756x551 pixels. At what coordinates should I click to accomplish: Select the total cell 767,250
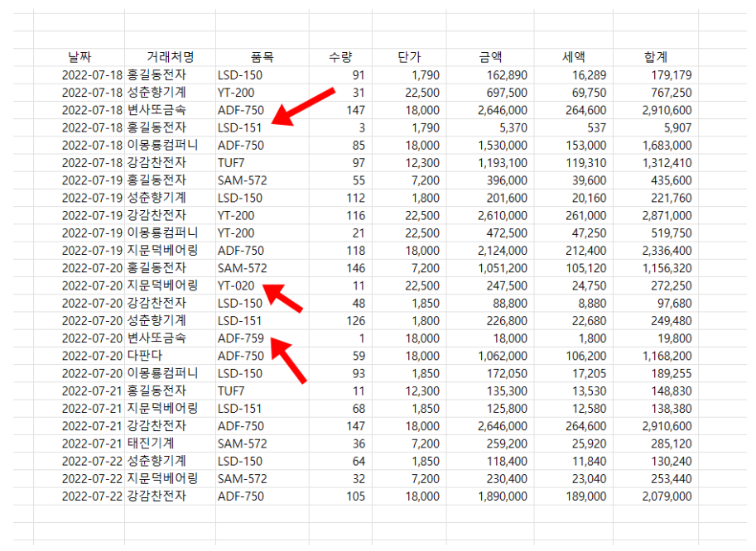(x=656, y=93)
